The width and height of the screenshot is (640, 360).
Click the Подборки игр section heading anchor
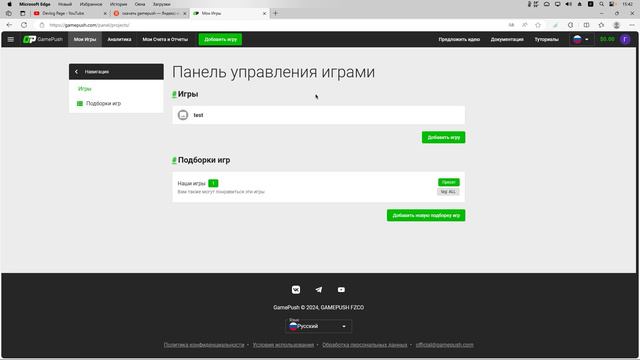pyautogui.click(x=174, y=160)
